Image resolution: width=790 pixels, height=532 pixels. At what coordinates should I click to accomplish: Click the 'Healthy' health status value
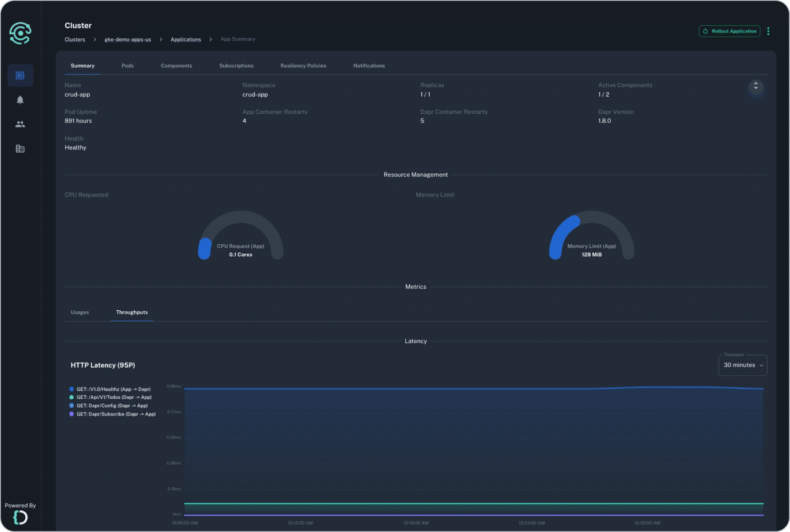[x=75, y=148]
